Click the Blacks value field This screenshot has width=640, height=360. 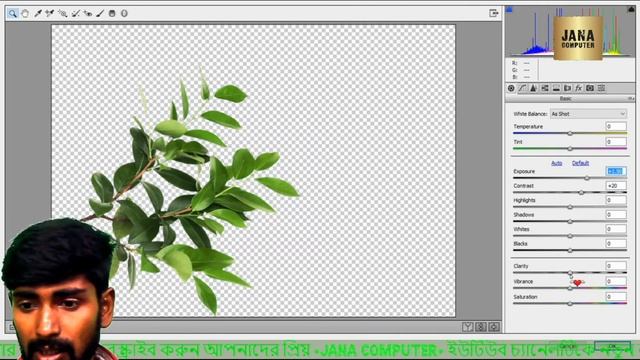[616, 244]
